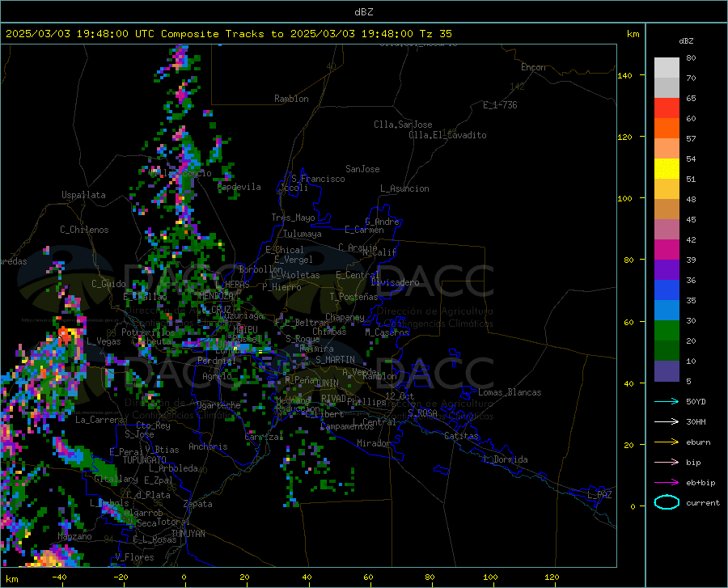Click the Anchoris label
The width and height of the screenshot is (728, 588).
208,446
